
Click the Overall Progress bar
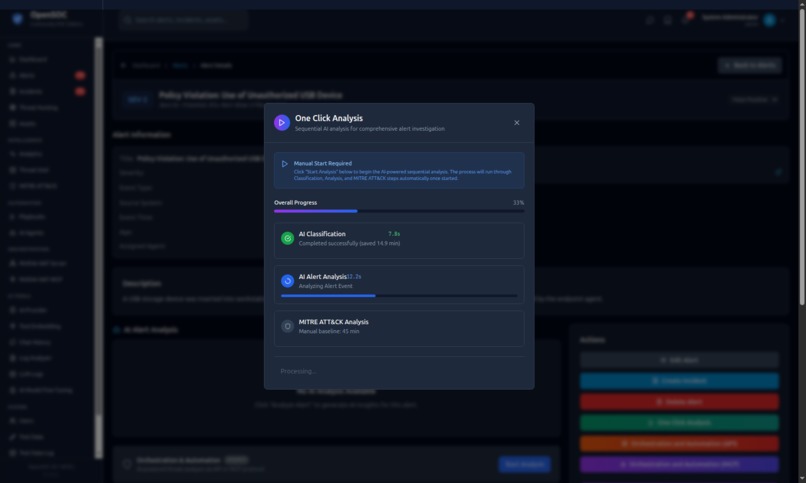pyautogui.click(x=399, y=211)
